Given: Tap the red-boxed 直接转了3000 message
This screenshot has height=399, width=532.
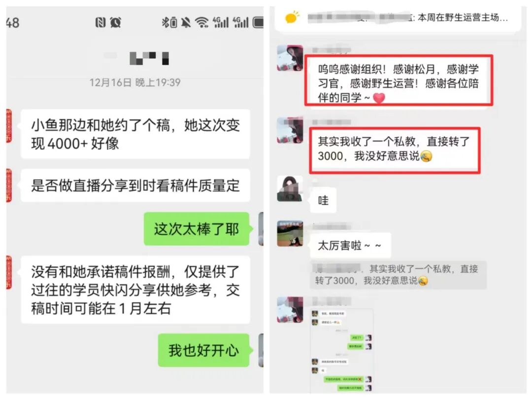Looking at the screenshot, I should tap(395, 149).
